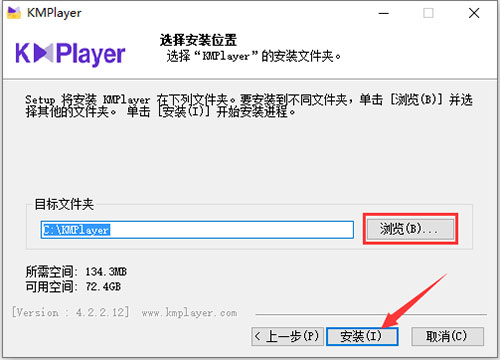Click the 所需空间: 134.3MB label
This screenshot has width=500, height=360.
click(x=76, y=272)
